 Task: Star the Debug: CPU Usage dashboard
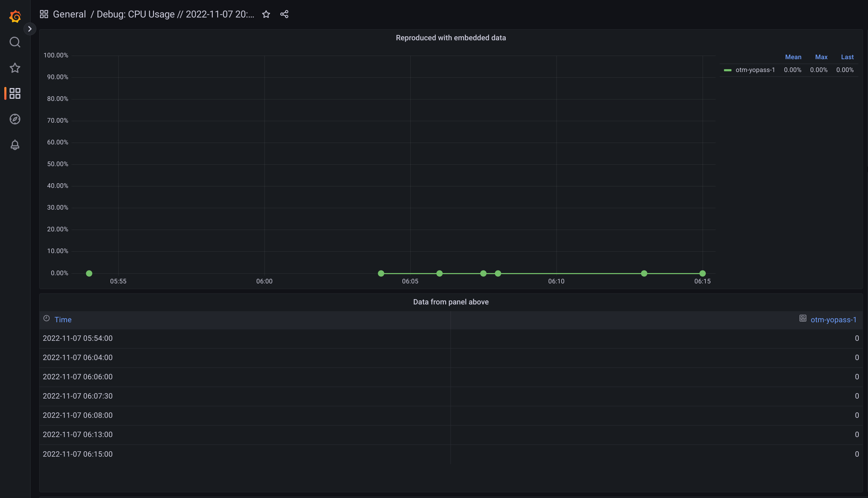(266, 14)
